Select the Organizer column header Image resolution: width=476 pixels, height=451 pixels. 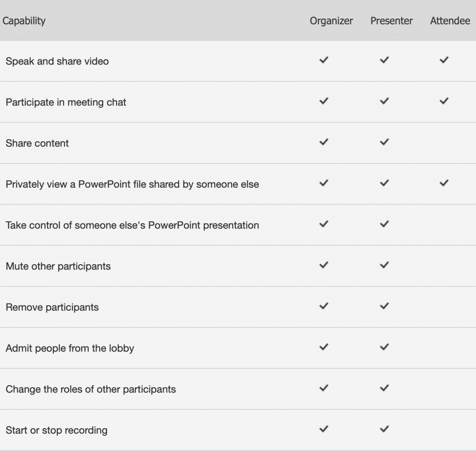[331, 21]
